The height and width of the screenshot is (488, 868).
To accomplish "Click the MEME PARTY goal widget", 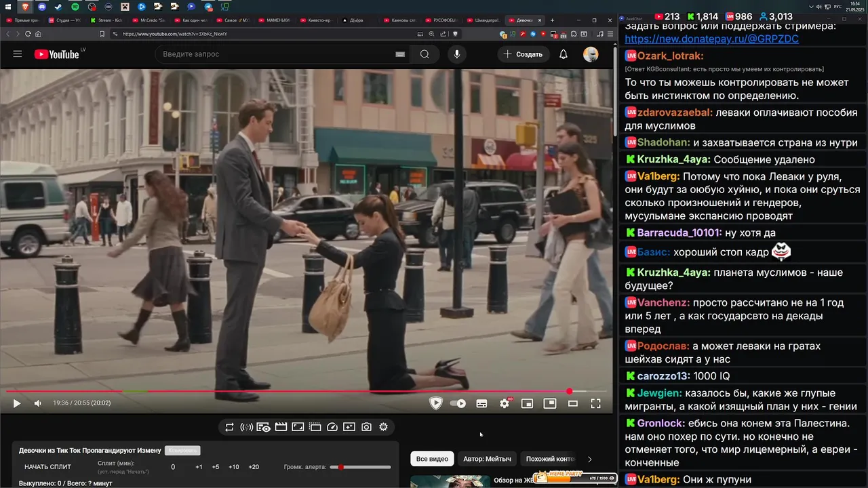I will tap(574, 479).
